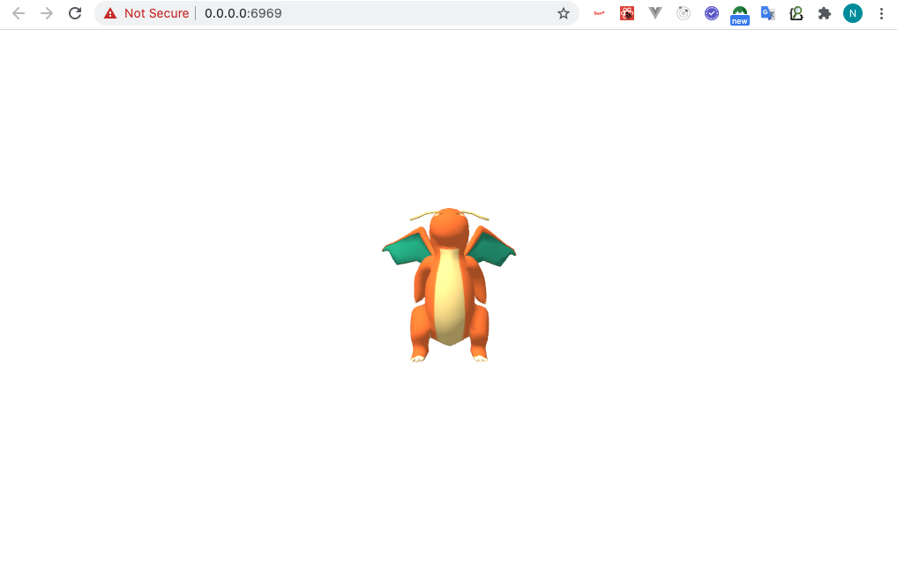Viewport: 897px width, 588px height.
Task: Bookmark this page with the star icon
Action: click(x=564, y=13)
